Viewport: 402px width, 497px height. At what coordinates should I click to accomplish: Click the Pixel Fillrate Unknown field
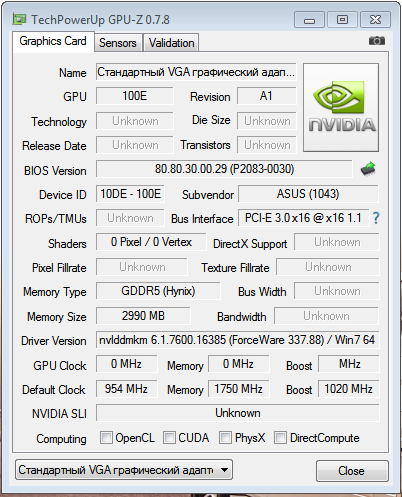[142, 267]
